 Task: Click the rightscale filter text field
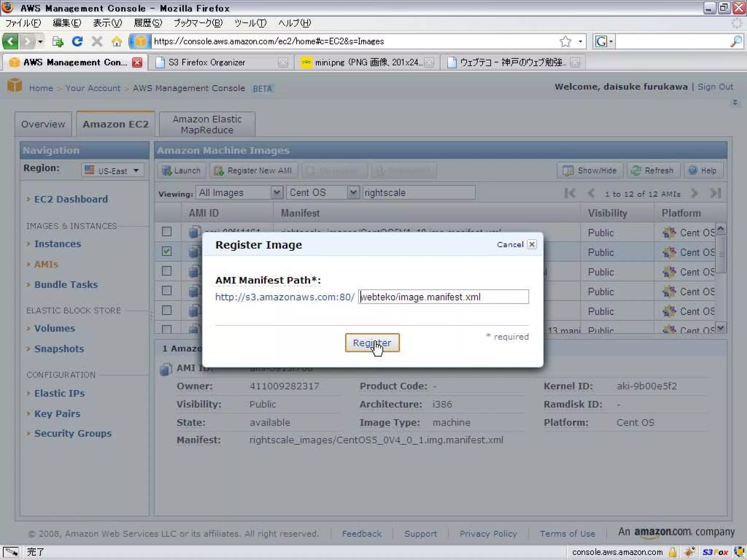[x=419, y=192]
